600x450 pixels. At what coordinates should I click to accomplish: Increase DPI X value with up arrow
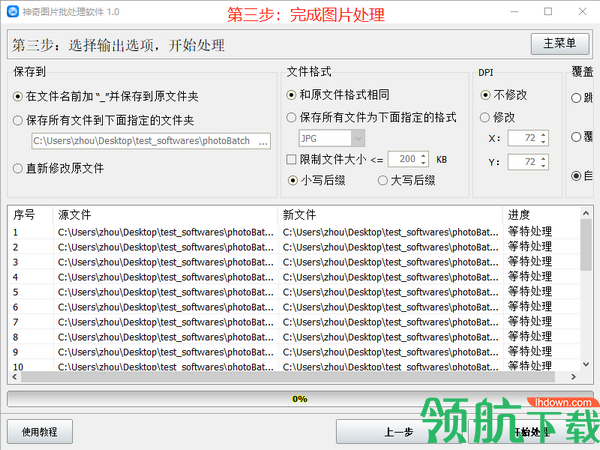tap(543, 135)
